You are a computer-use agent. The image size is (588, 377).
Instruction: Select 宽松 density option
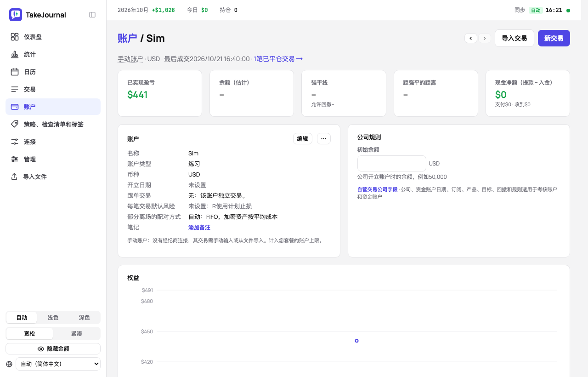(29, 334)
